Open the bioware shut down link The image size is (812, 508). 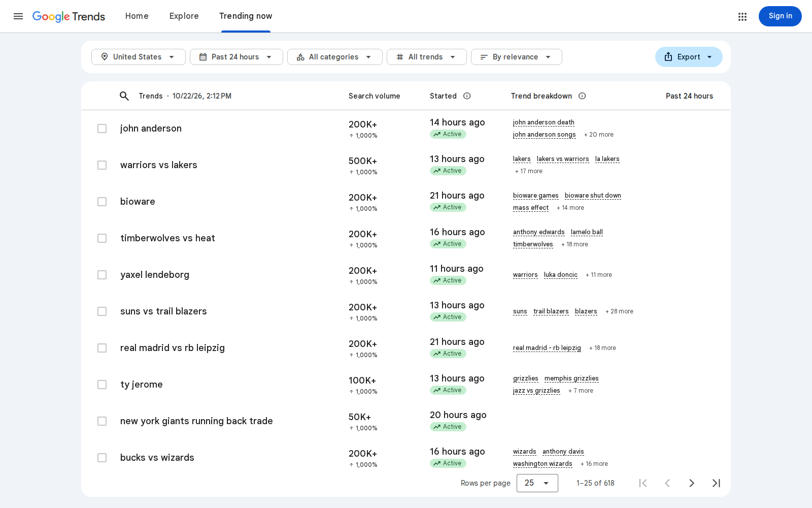593,196
